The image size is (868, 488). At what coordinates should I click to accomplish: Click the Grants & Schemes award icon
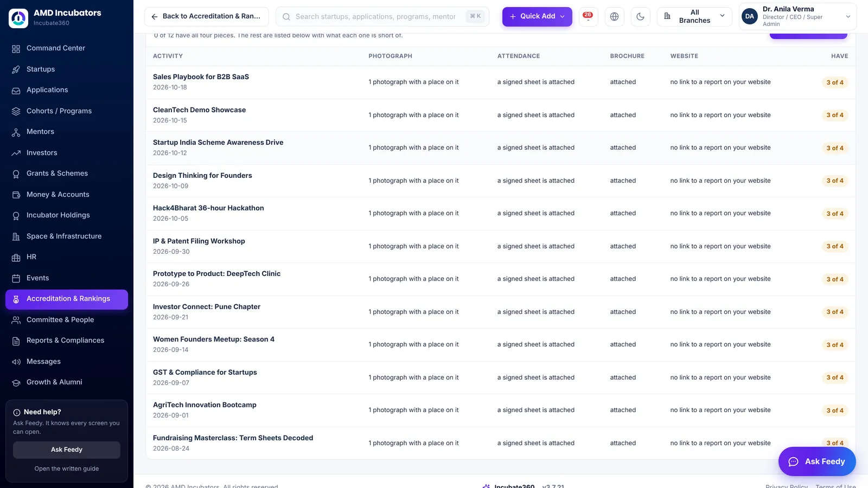[x=16, y=174]
